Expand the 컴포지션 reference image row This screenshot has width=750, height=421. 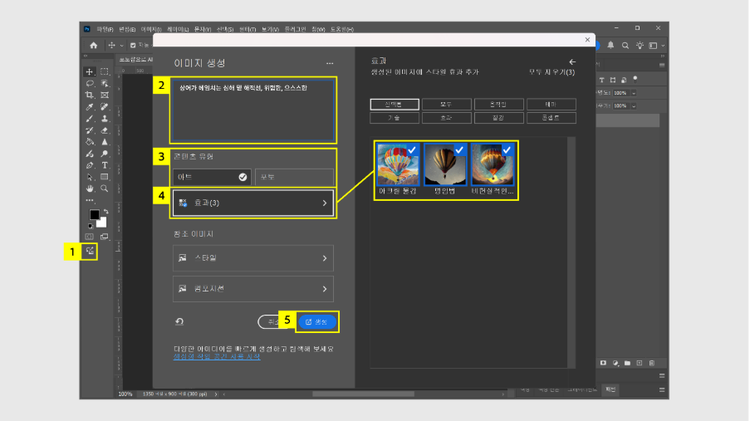pyautogui.click(x=253, y=289)
